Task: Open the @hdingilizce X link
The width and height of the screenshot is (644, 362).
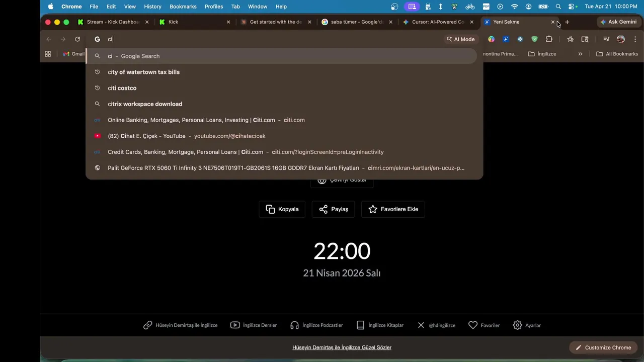Action: tap(436, 325)
